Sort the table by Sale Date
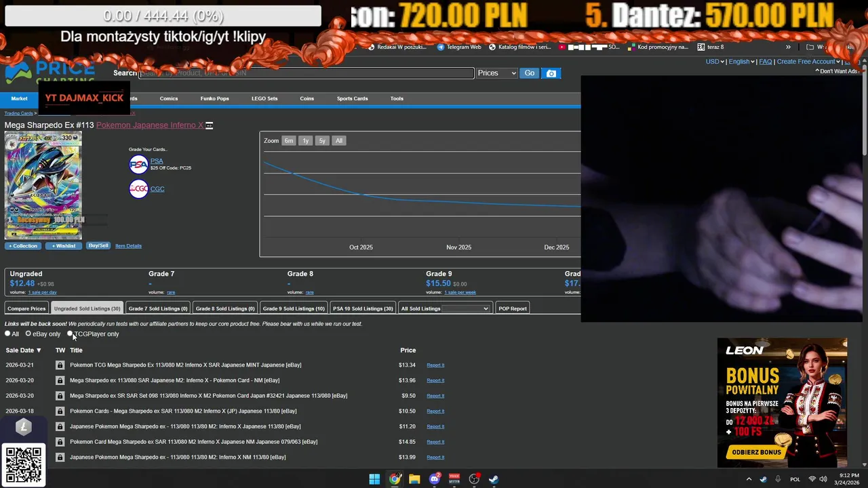868x488 pixels. 24,350
